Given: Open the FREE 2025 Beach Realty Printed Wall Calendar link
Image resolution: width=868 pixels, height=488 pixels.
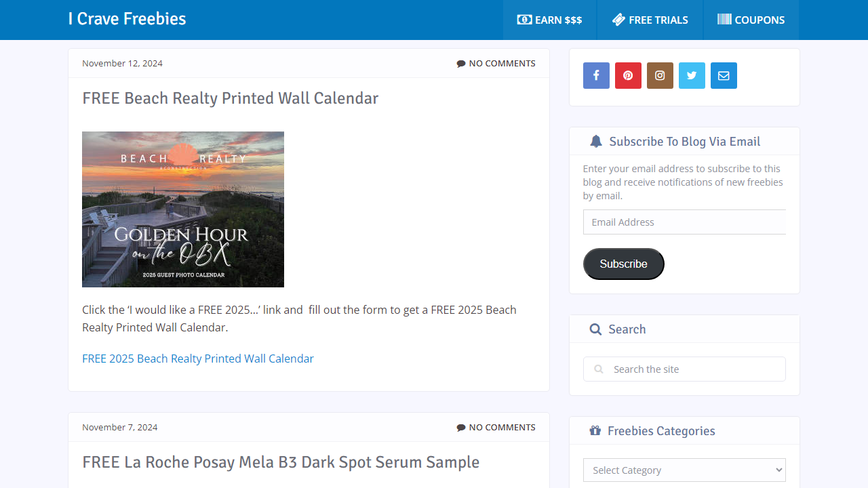Looking at the screenshot, I should tap(198, 359).
